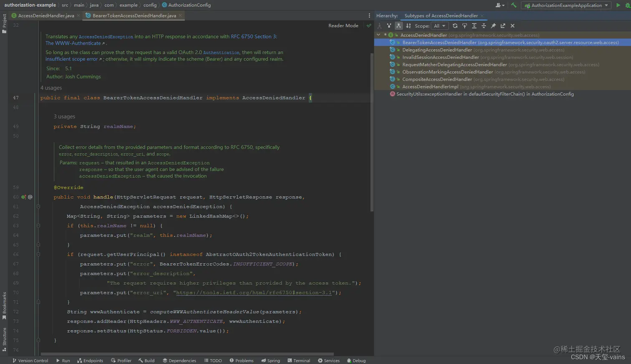Click 'authorization-example' in the breadcrumb
Viewport: 631px width, 364px height.
pyautogui.click(x=30, y=5)
